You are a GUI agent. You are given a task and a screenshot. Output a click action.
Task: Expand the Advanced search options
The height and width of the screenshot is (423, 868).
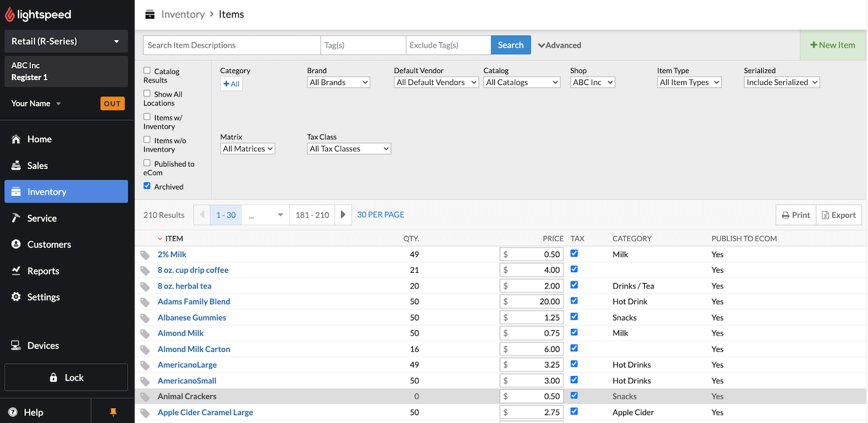point(559,45)
